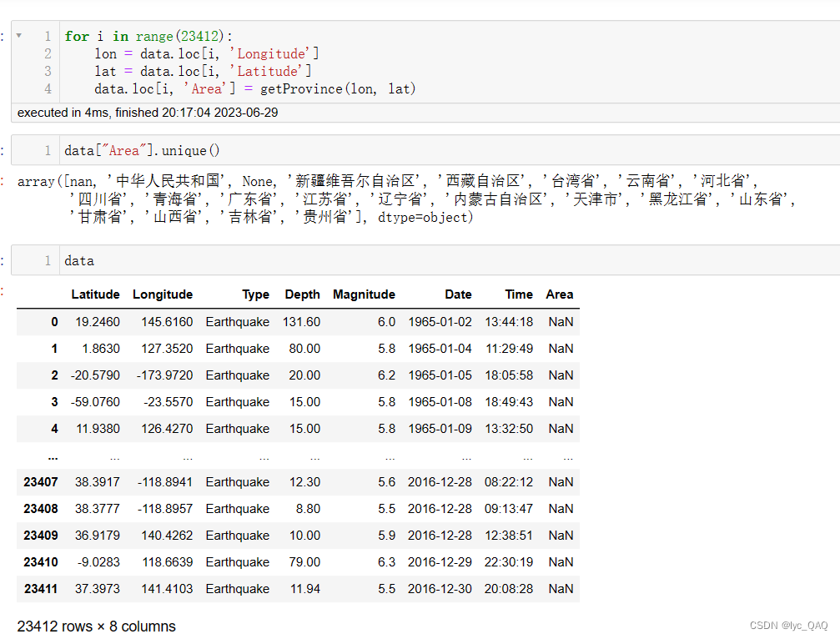
Task: Select the Date column header
Action: tap(458, 294)
